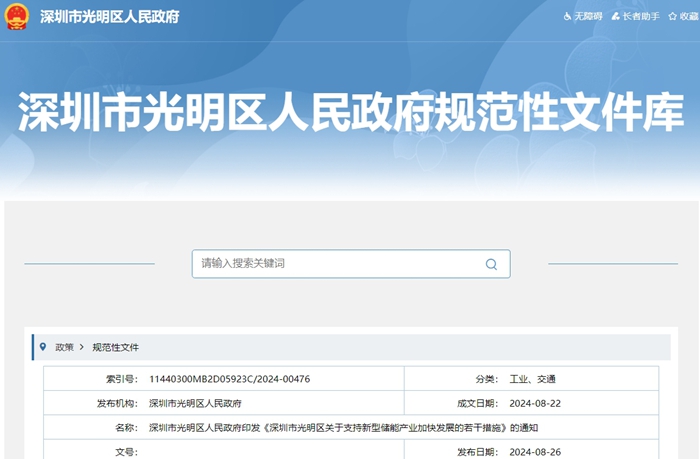Click 深圳市光明区人民政府 header site title
Viewport: 700px width, 459px height.
click(x=109, y=17)
